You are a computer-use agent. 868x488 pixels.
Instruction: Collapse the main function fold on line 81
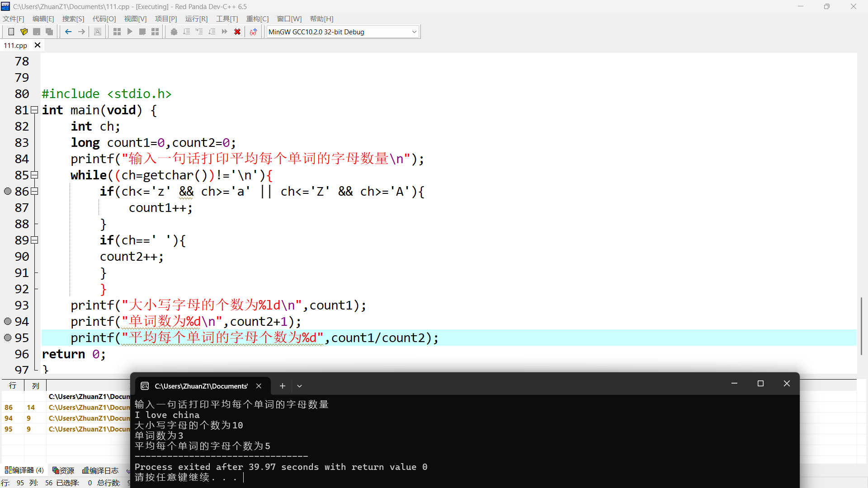tap(34, 110)
